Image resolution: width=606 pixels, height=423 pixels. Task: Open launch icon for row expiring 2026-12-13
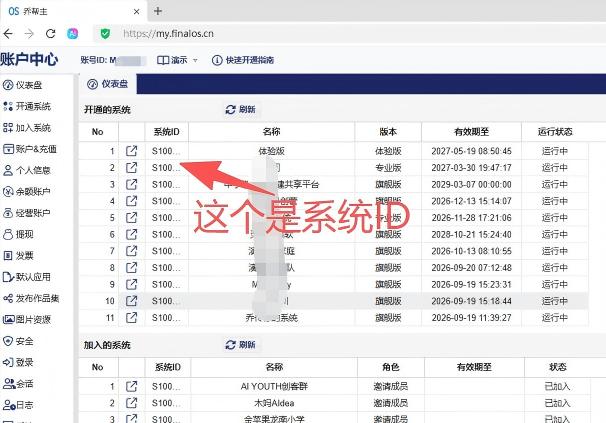(x=131, y=201)
